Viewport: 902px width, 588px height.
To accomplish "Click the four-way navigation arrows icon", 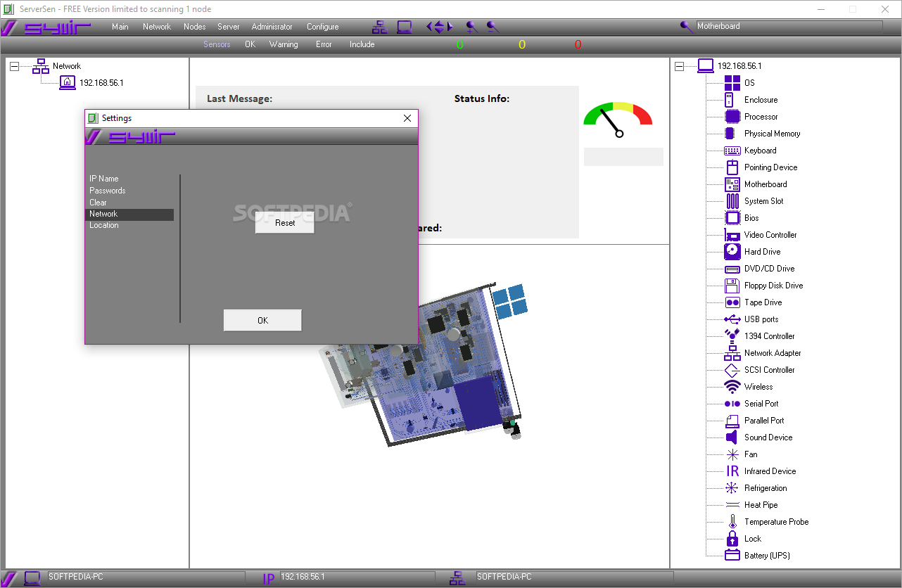I will (439, 27).
